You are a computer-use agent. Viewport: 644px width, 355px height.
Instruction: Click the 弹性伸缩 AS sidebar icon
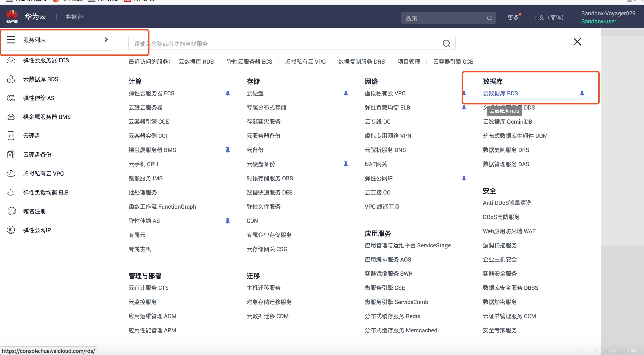coord(11,98)
